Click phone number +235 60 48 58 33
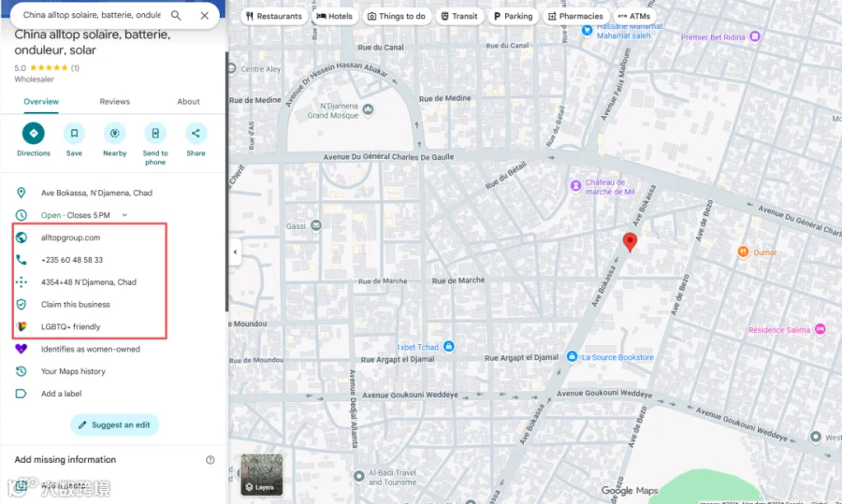 click(72, 260)
